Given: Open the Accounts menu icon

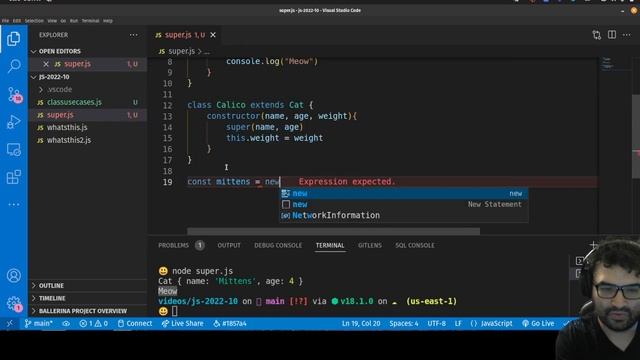Looking at the screenshot, I should tap(13, 276).
